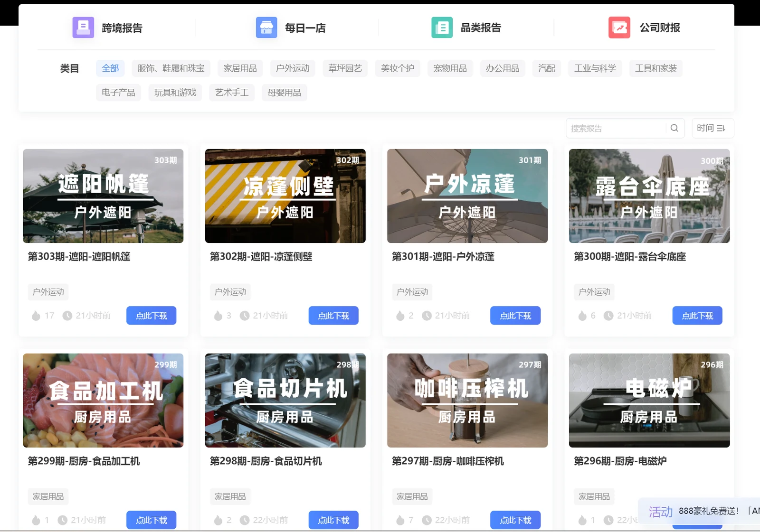Filter by 美妆个护 category
The width and height of the screenshot is (760, 532).
coord(398,68)
